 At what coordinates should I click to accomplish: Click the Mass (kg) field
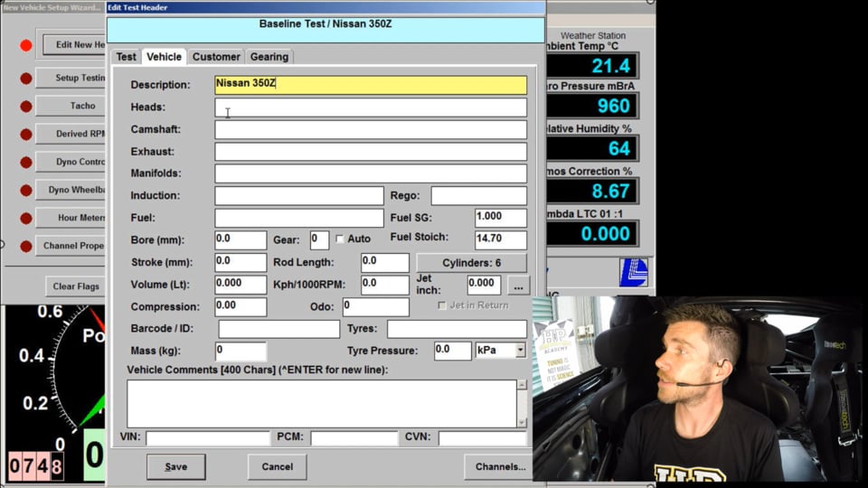241,351
